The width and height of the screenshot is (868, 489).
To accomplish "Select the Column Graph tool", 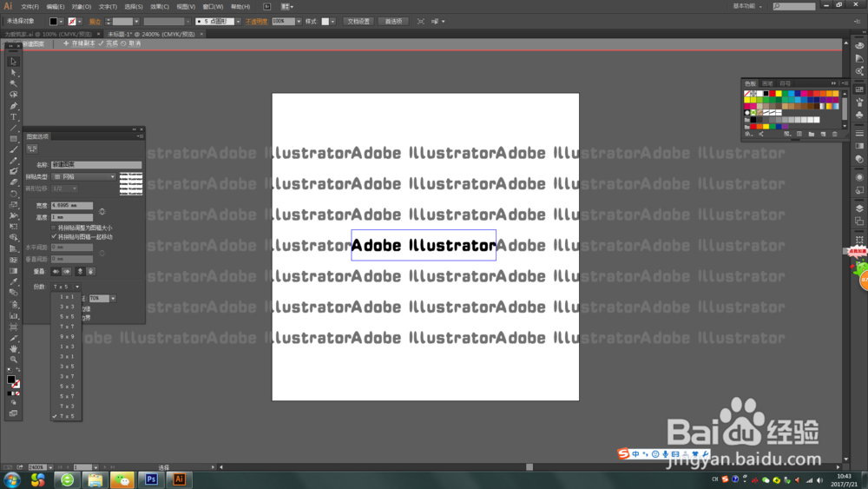I will (13, 315).
